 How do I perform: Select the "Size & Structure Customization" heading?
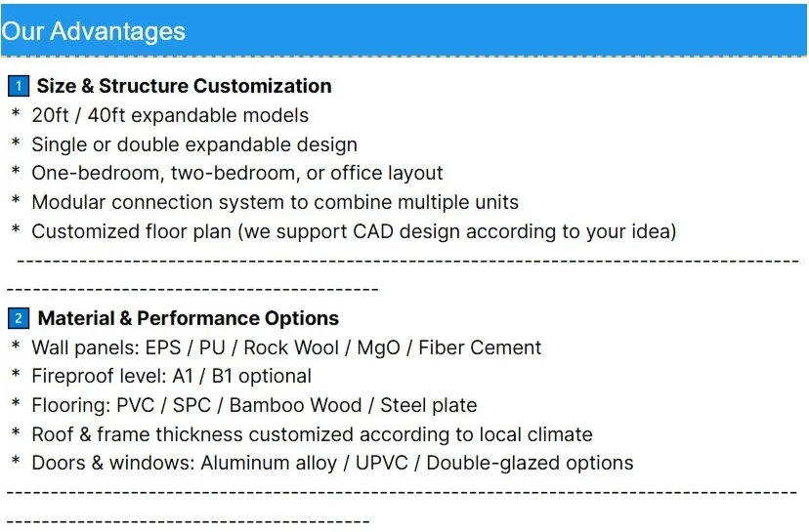point(184,86)
